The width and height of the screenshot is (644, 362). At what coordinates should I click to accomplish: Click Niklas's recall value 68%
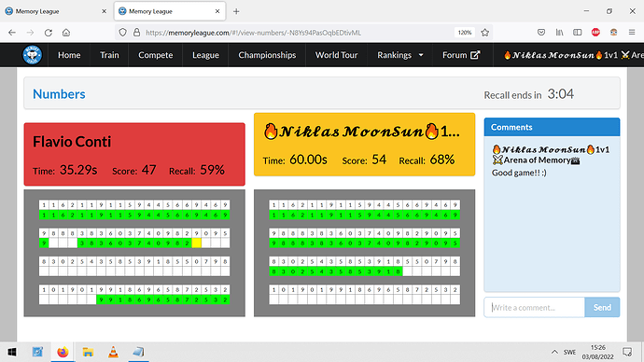tap(441, 160)
